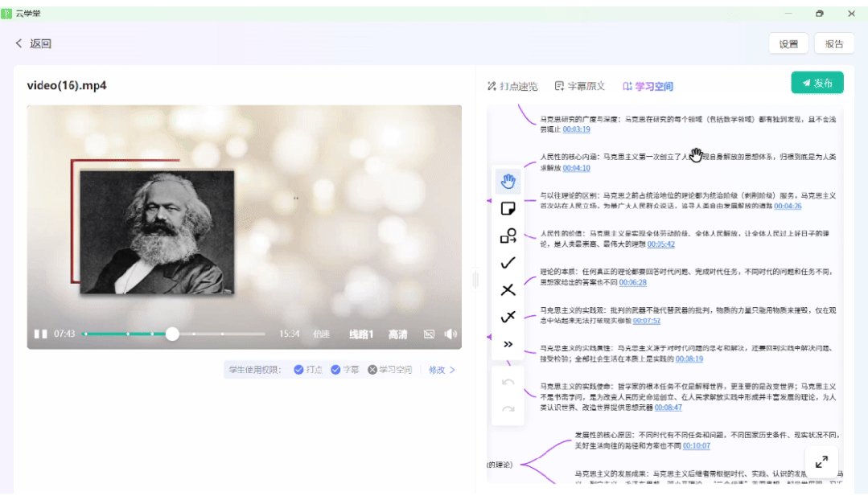Screen dimensions: 868x500
Task: Click total duration 15:34 label
Action: 289,334
